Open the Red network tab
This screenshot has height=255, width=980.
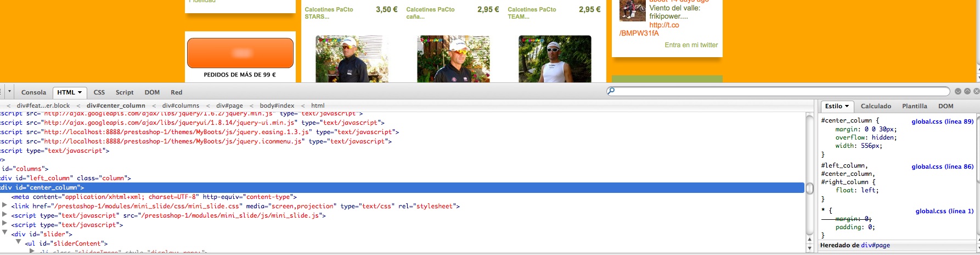(176, 92)
